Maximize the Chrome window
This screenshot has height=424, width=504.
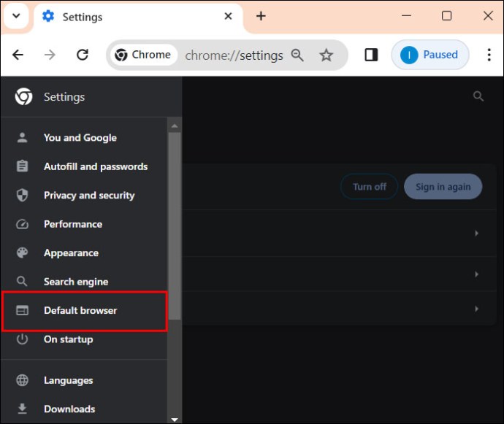(x=446, y=15)
